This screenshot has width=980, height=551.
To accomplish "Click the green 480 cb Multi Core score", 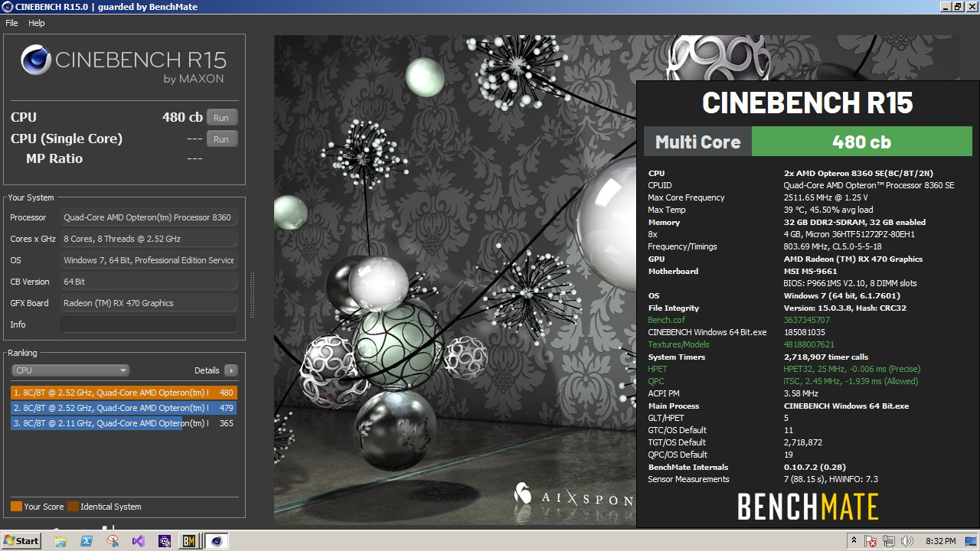I will 861,142.
